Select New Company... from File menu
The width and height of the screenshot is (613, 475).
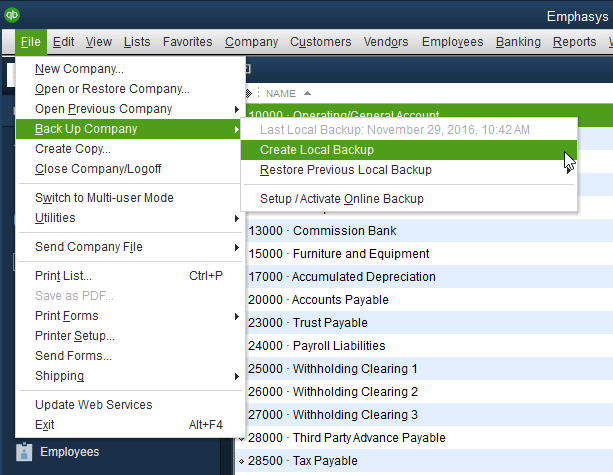(x=129, y=69)
